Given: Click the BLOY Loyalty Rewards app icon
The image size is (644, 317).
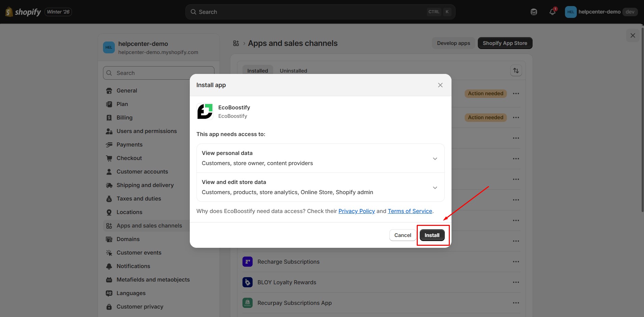Looking at the screenshot, I should click(248, 282).
